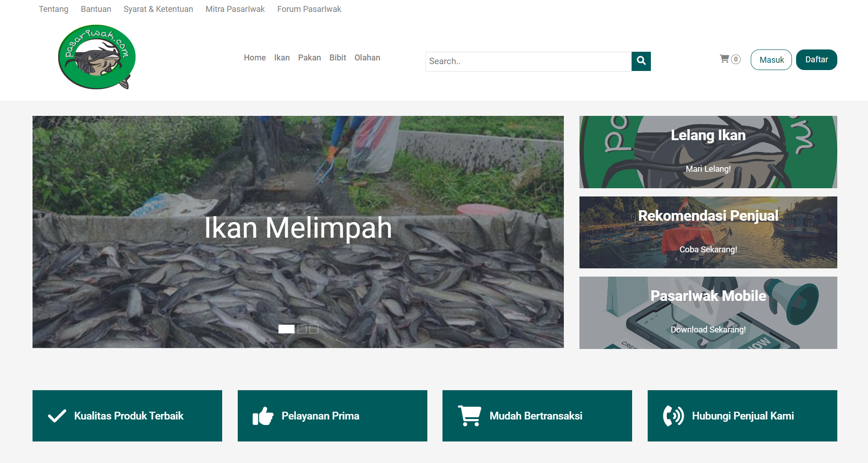Click the Masuk login button

771,60
